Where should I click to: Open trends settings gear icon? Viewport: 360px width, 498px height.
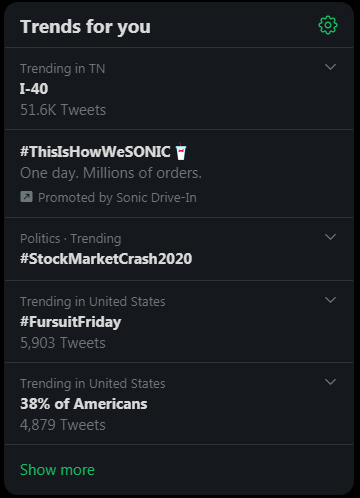tap(328, 25)
